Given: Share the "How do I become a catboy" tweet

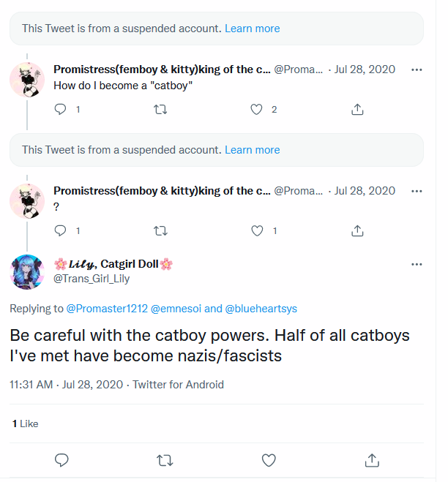Looking at the screenshot, I should coord(357,109).
